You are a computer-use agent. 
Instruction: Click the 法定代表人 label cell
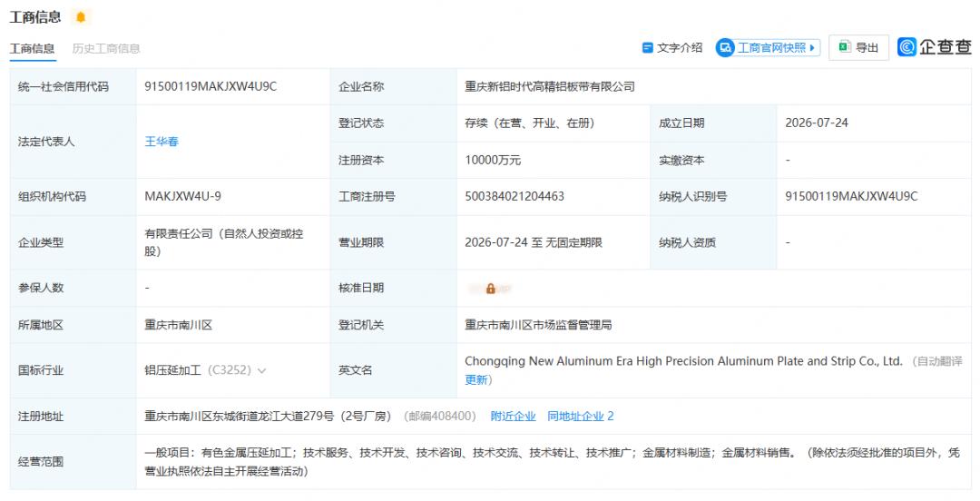73,142
